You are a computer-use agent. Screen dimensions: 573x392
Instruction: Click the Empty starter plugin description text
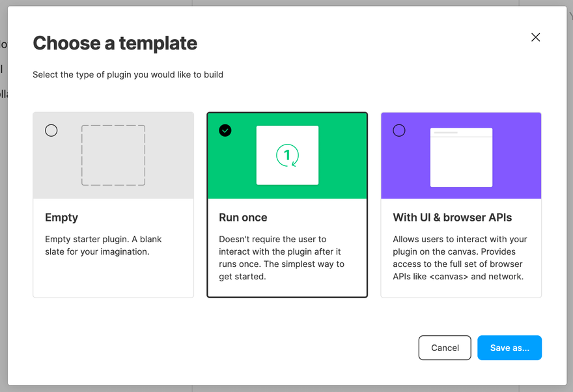[x=104, y=245]
